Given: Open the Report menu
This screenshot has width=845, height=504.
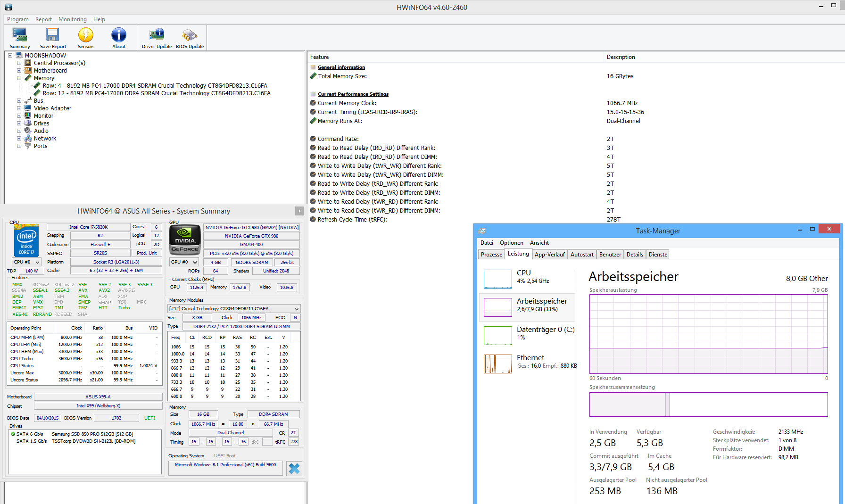Looking at the screenshot, I should click(x=43, y=19).
